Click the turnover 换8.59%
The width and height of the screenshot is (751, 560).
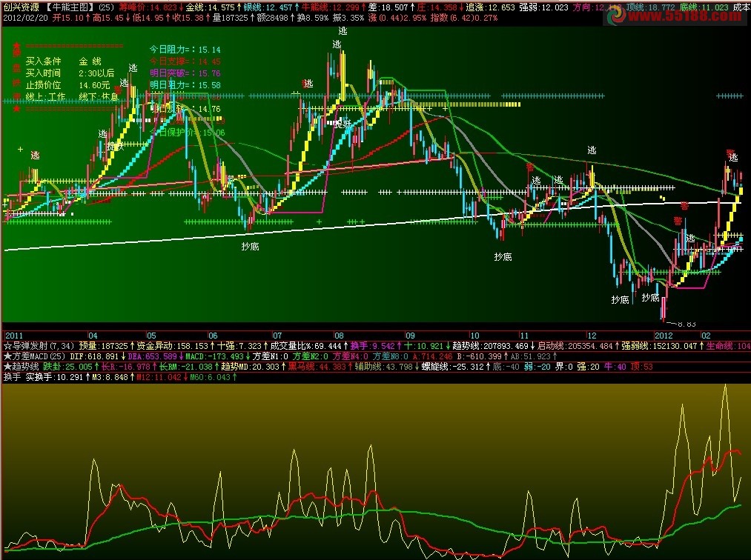(x=313, y=18)
